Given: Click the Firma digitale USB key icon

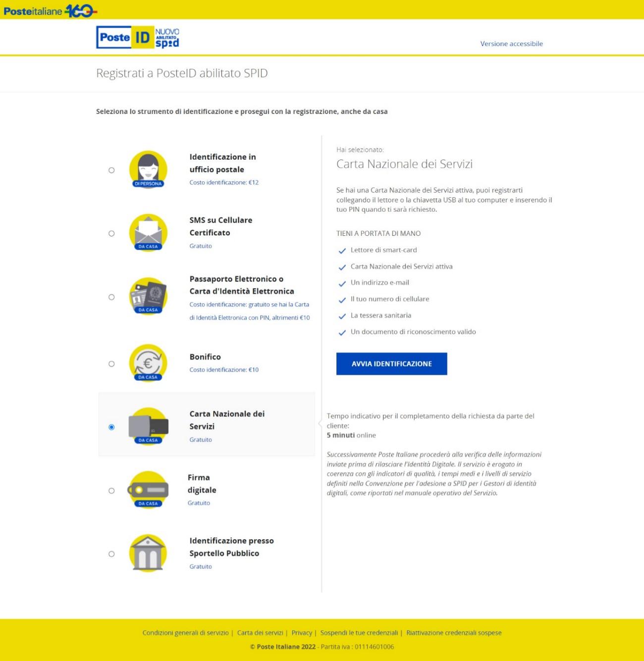Looking at the screenshot, I should 148,490.
